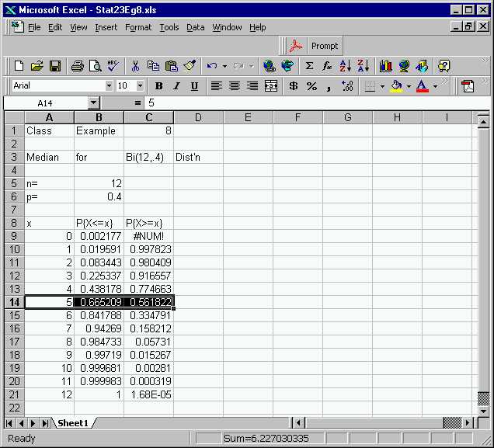Toggle Underline formatting
This screenshot has height=448, width=494.
tap(194, 86)
